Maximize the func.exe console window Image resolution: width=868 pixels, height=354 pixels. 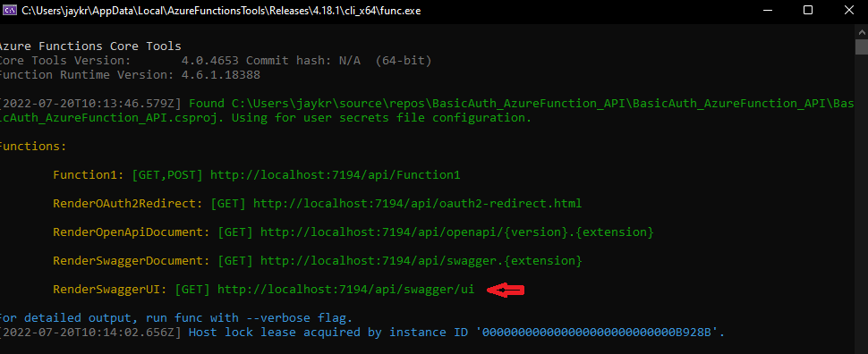(808, 11)
